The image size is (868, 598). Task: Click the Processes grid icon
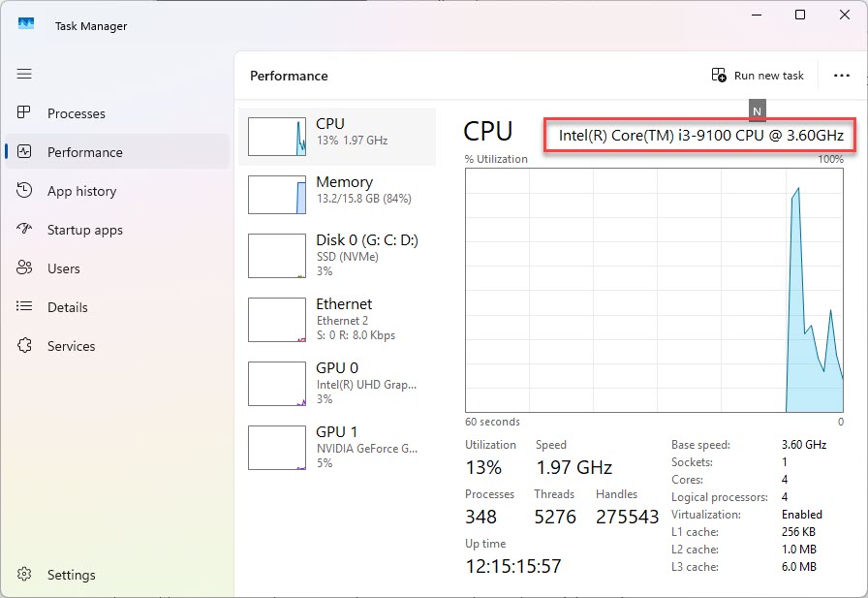point(25,113)
